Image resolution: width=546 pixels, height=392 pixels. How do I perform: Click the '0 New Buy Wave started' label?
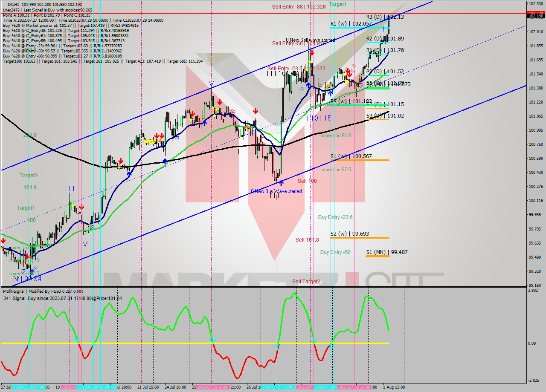[276, 191]
